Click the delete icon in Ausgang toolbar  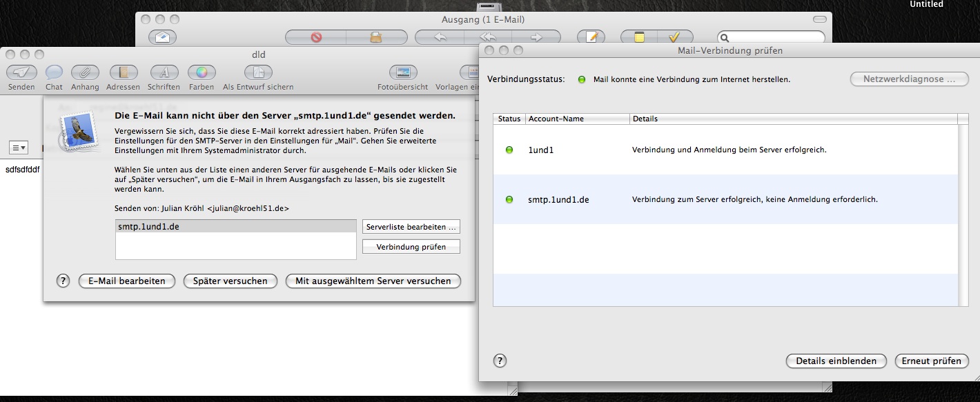(x=316, y=37)
